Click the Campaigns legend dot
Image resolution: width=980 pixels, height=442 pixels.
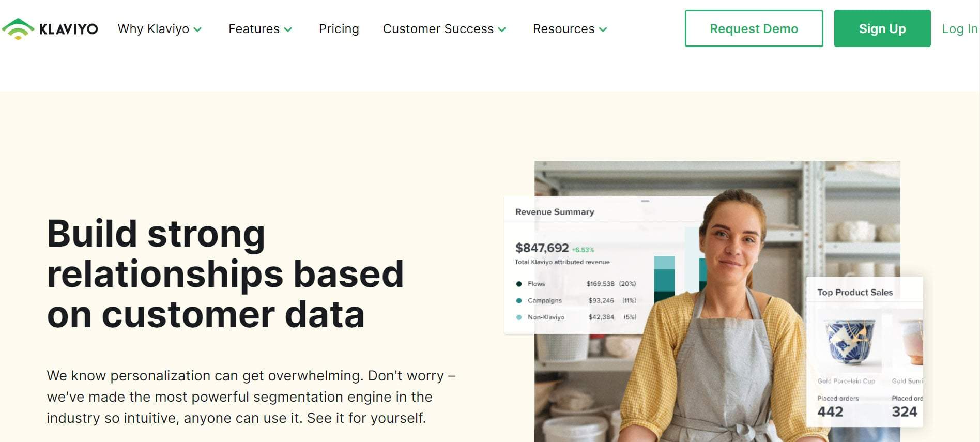[x=519, y=300]
